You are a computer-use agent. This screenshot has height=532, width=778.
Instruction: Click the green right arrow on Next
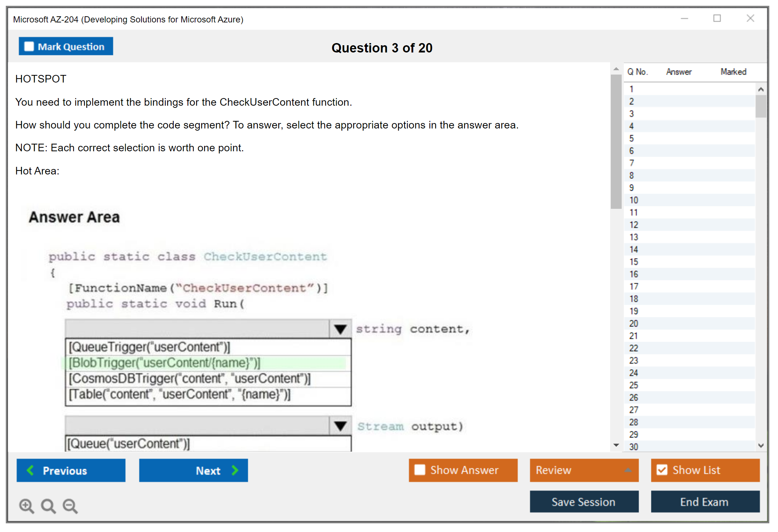point(235,470)
